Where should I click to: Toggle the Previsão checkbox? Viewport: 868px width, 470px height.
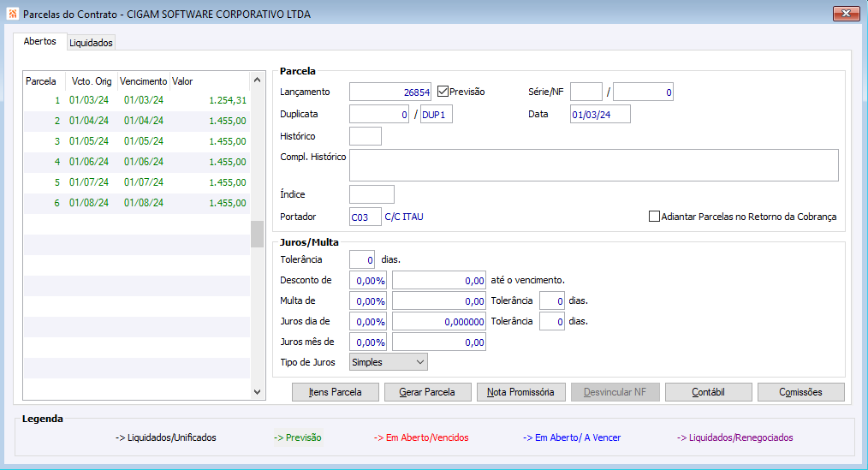pos(443,92)
